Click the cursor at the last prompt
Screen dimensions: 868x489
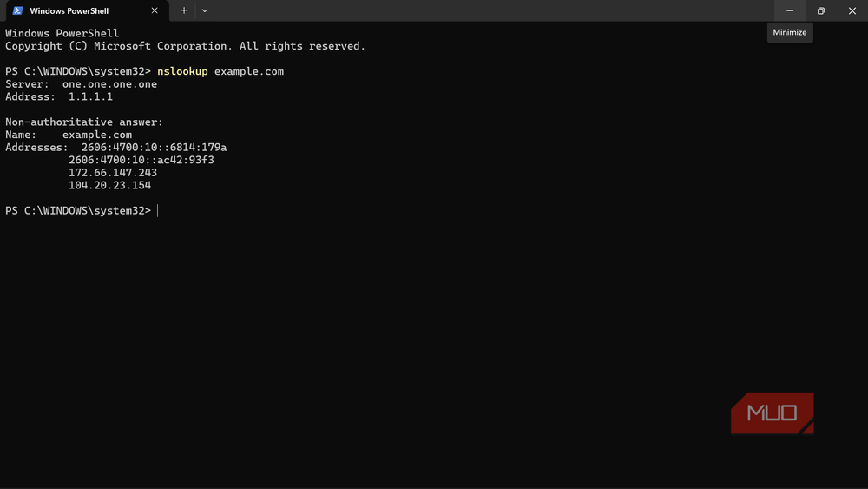point(158,211)
